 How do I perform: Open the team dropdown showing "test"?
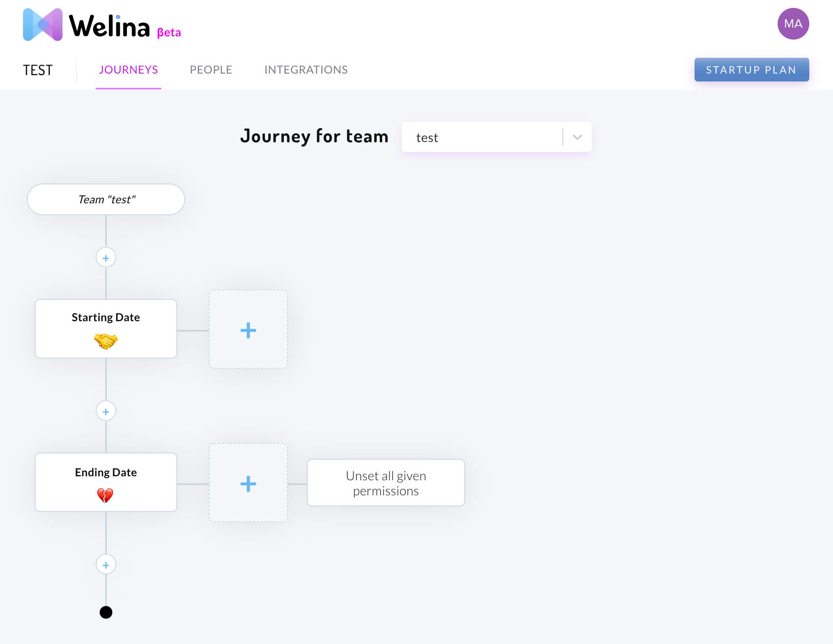(481, 137)
